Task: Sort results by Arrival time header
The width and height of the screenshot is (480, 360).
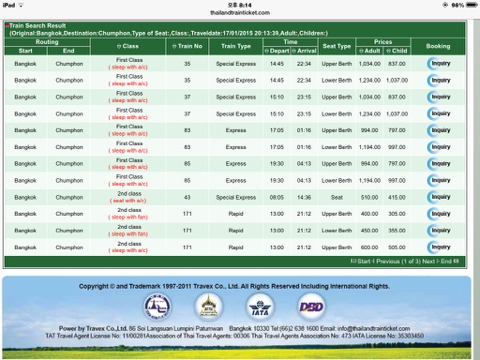Action: (304, 51)
